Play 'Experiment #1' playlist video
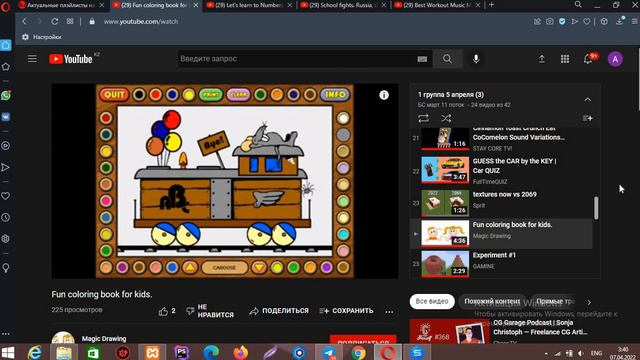Image resolution: width=640 pixels, height=360 pixels. (x=502, y=264)
